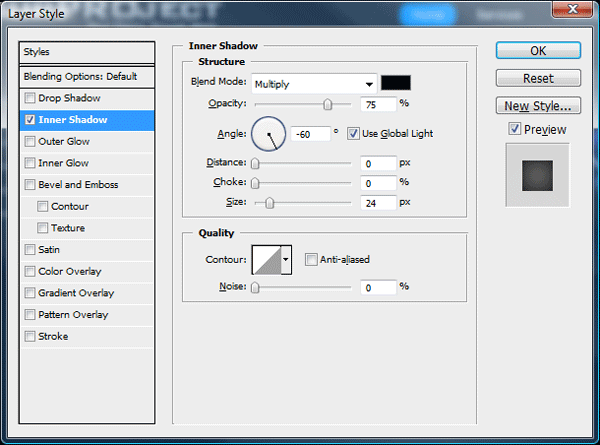Viewport: 600px width, 445px height.
Task: Open the Contour picker dropdown arrow
Action: pos(286,260)
